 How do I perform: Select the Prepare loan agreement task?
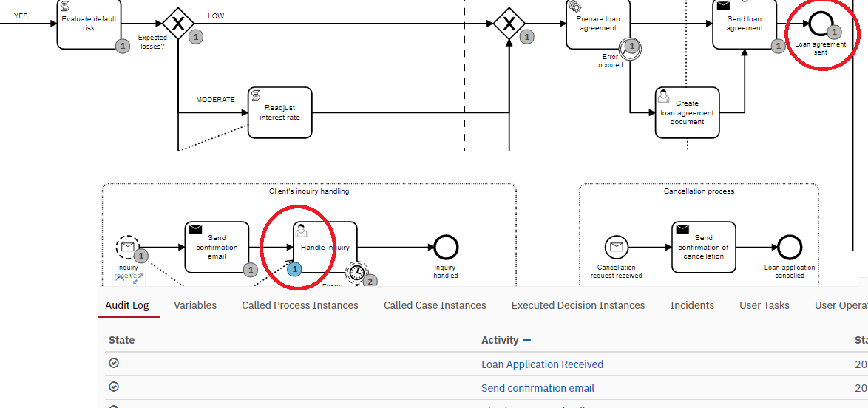click(598, 23)
